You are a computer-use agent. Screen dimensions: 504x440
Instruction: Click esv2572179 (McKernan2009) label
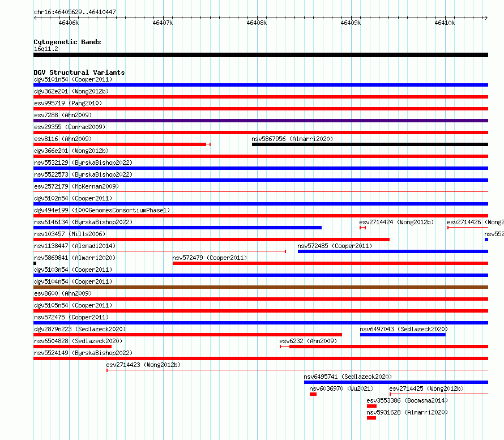point(76,186)
